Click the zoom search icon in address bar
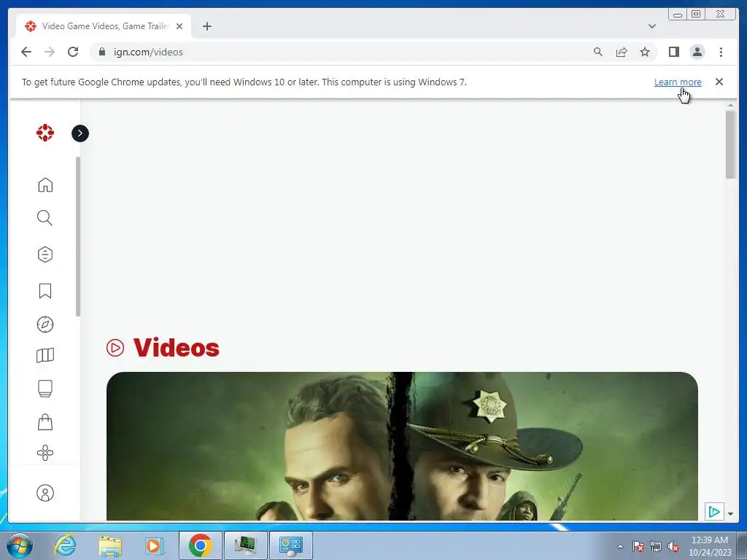The height and width of the screenshot is (560, 747). [x=598, y=52]
